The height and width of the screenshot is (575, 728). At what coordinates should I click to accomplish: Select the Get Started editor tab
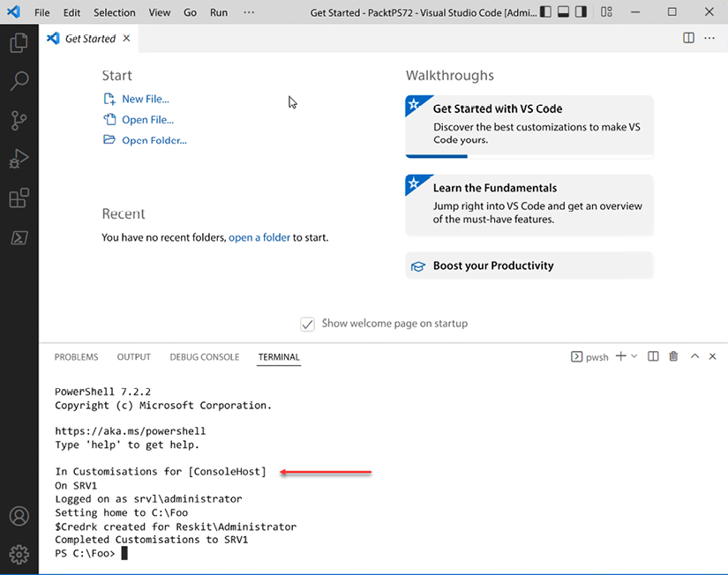pos(88,38)
